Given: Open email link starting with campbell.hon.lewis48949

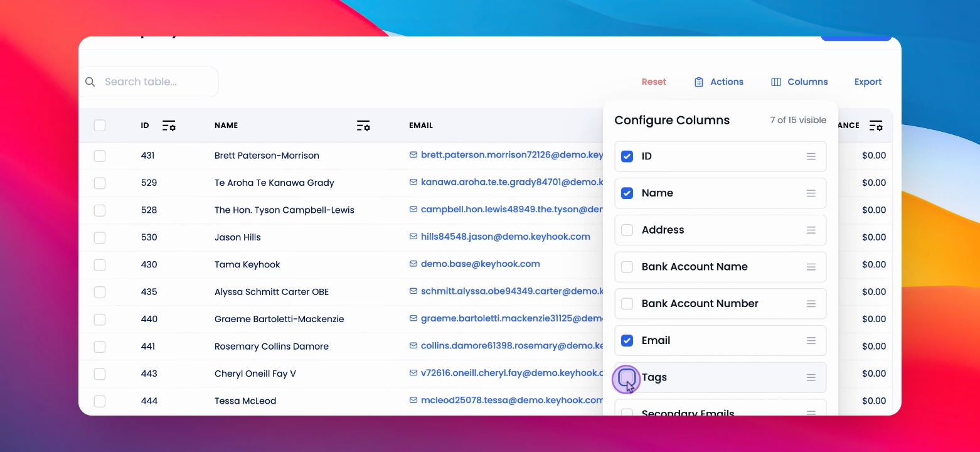Looking at the screenshot, I should [511, 210].
